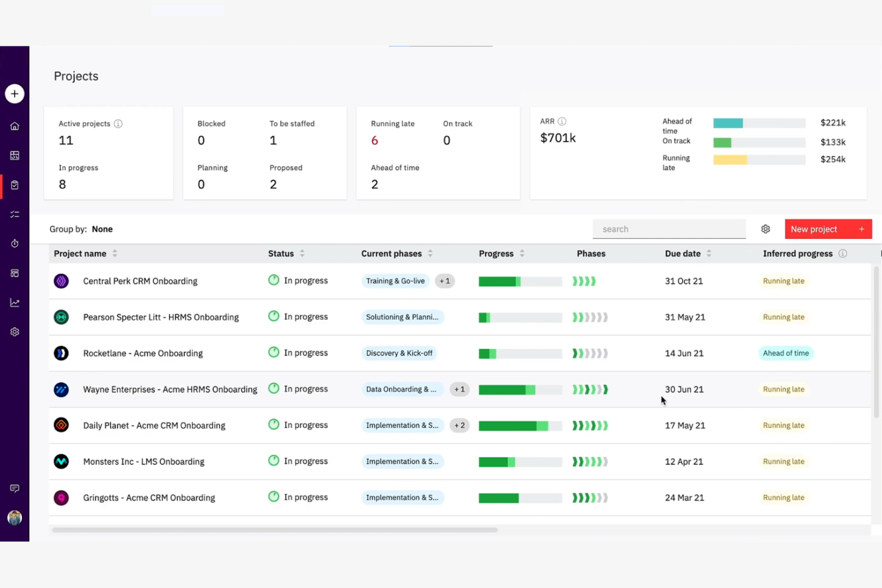The image size is (882, 588).
Task: Open the templates layout icon in the sidebar
Action: click(x=14, y=273)
